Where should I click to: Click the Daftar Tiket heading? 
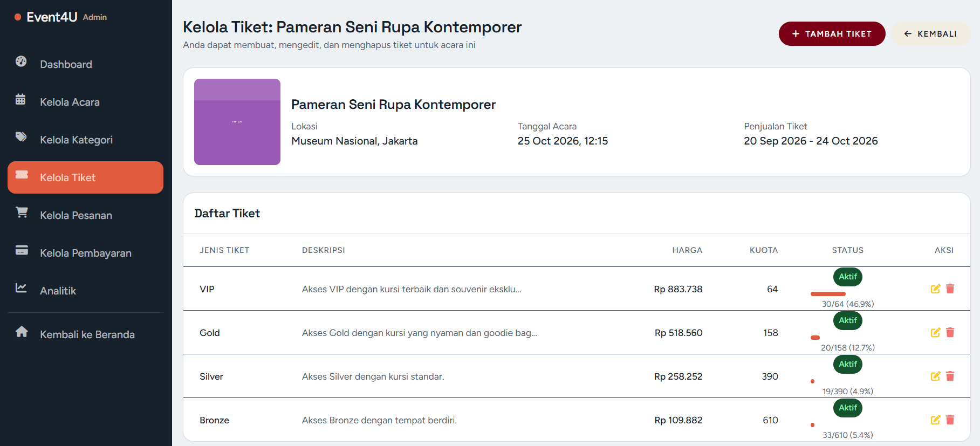point(227,214)
